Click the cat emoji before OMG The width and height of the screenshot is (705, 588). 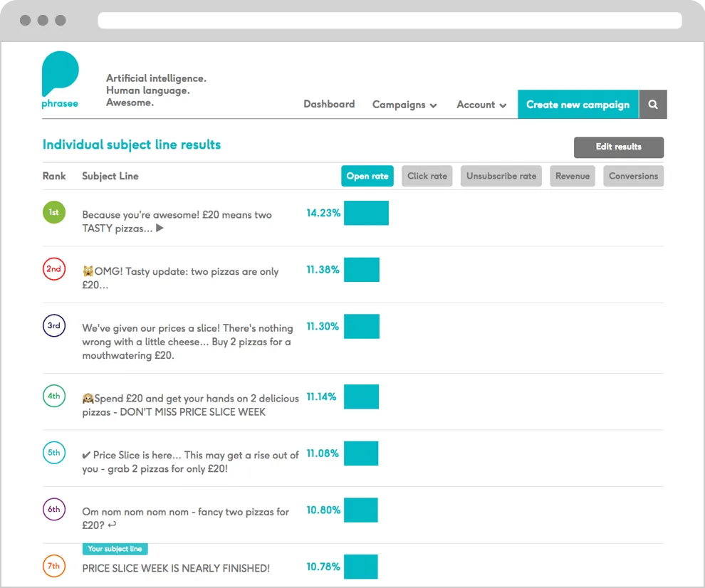pyautogui.click(x=88, y=271)
